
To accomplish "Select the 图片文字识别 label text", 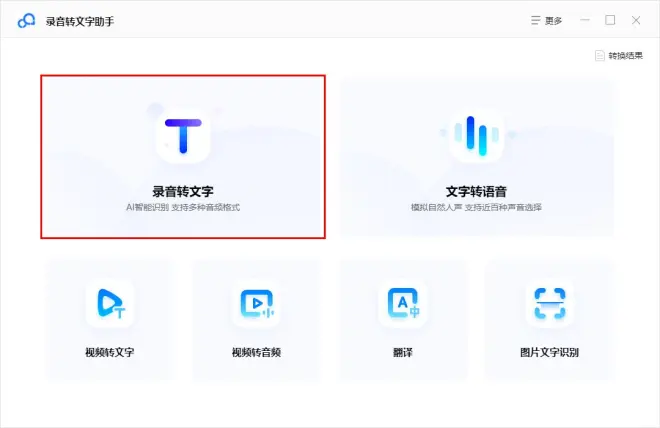I will pos(549,353).
